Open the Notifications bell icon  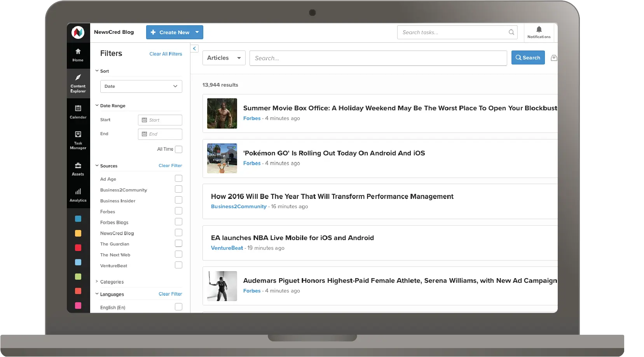(539, 30)
